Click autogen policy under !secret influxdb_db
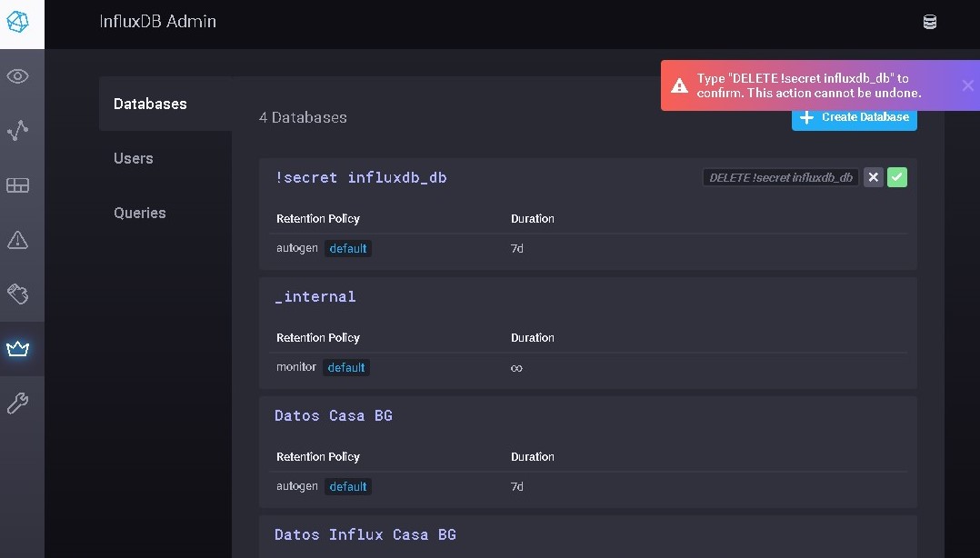The image size is (980, 558). pos(297,248)
